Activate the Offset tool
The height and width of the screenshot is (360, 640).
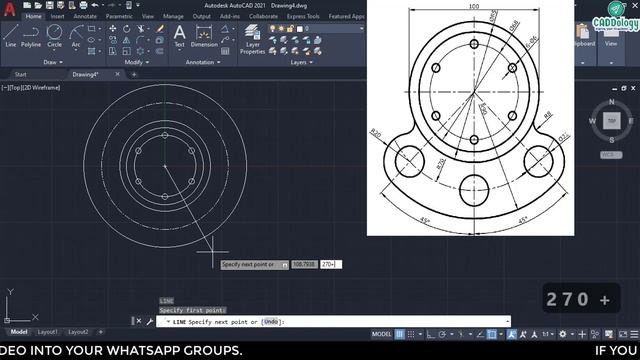click(160, 51)
